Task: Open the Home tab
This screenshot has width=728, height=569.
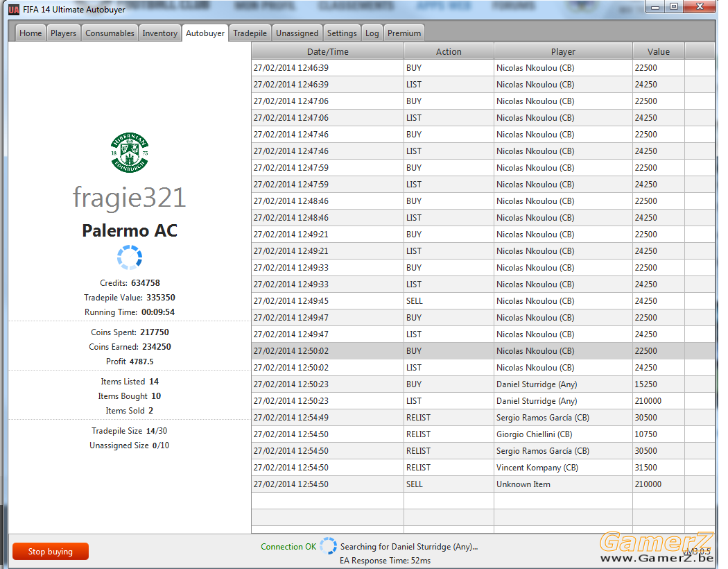Action: (x=31, y=33)
